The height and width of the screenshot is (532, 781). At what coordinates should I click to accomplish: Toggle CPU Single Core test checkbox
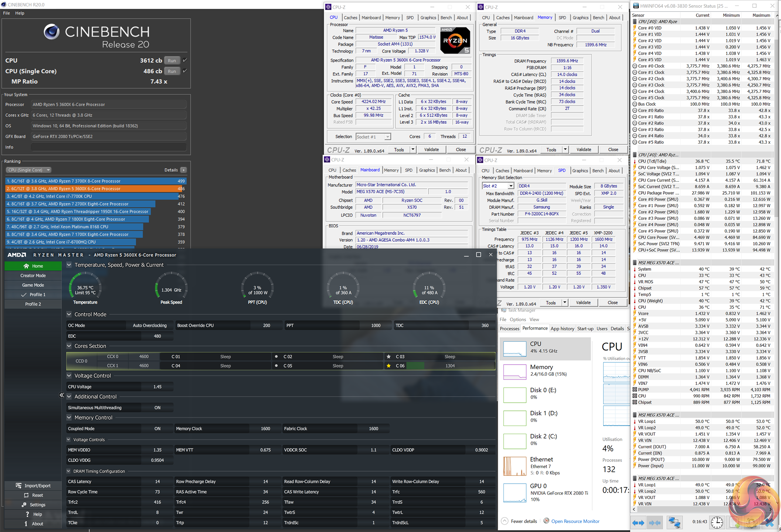(x=185, y=71)
